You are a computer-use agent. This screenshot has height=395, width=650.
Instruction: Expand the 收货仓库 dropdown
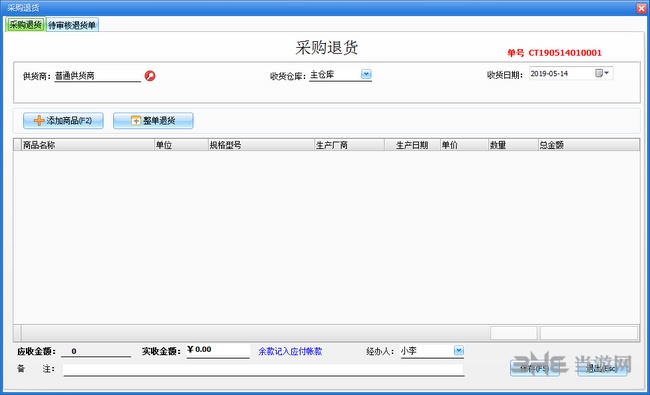(366, 74)
